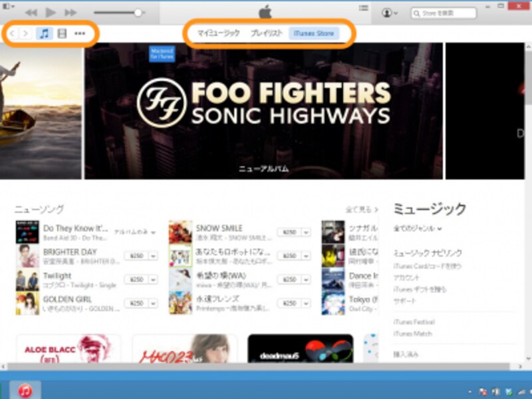Click the BRIGHTER DAY song title
This screenshot has width=532, height=399.
coord(70,252)
